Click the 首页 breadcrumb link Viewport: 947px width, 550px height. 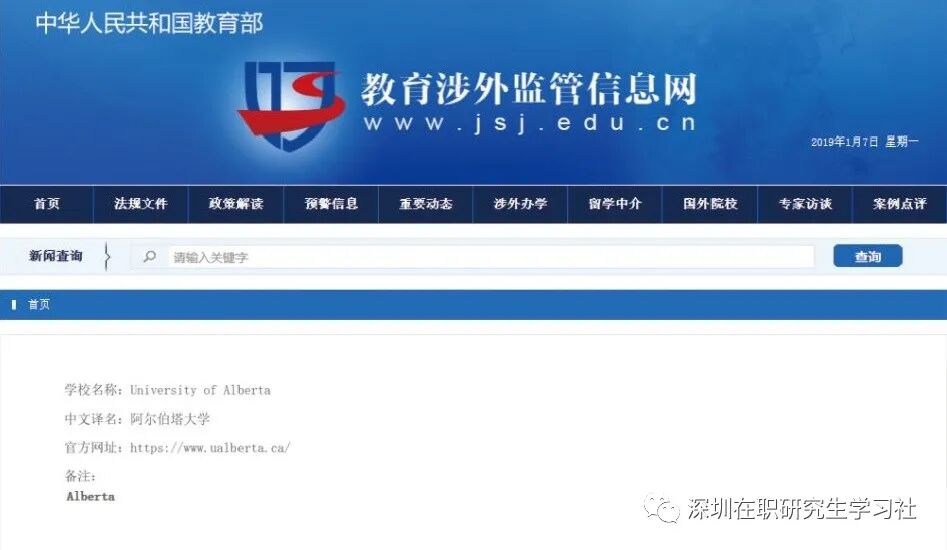point(39,305)
